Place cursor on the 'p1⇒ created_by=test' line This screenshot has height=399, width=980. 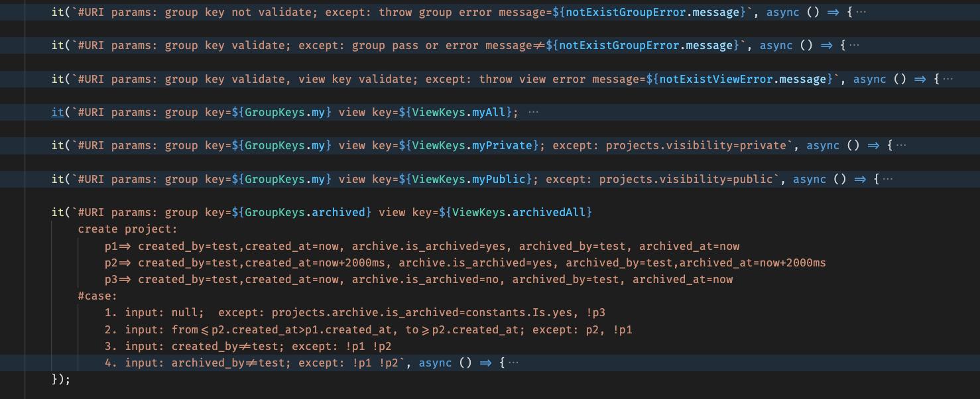pyautogui.click(x=422, y=246)
